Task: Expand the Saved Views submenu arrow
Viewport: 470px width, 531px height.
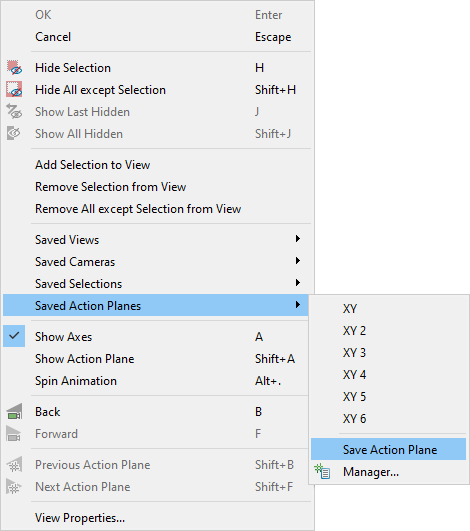Action: (x=298, y=239)
